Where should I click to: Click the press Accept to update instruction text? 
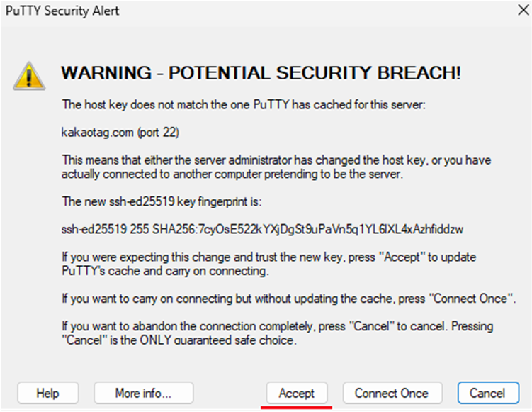point(268,264)
